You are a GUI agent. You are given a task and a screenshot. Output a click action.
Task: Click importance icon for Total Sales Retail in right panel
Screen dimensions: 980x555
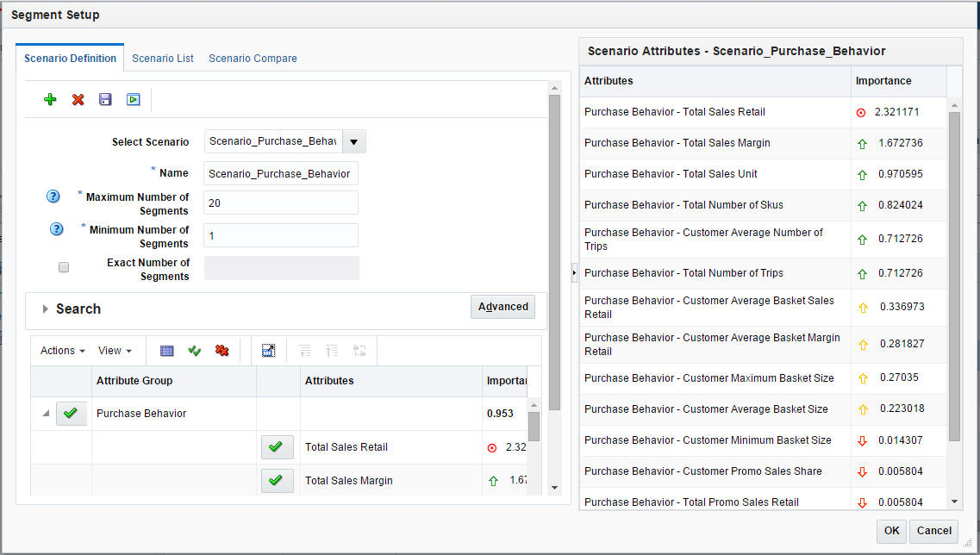click(x=861, y=113)
